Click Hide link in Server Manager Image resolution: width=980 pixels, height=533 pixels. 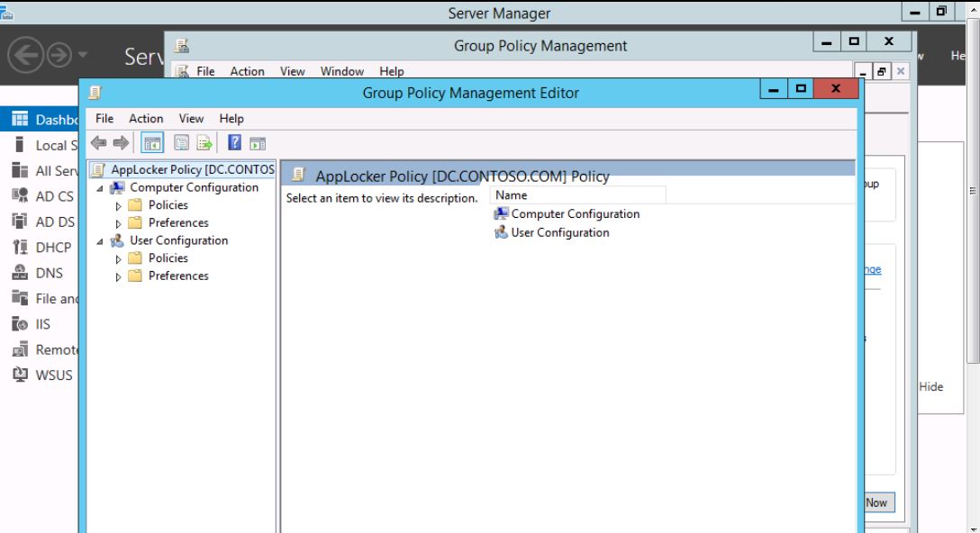[x=930, y=387]
